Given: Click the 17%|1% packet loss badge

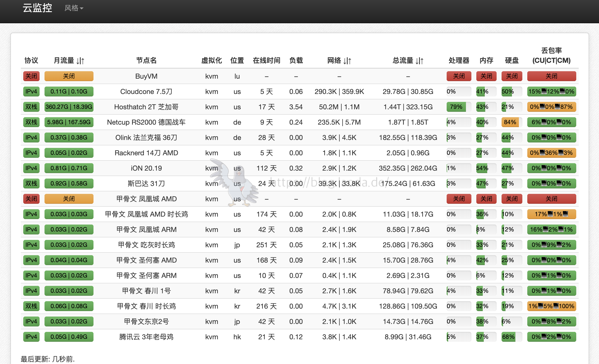Looking at the screenshot, I should pos(551,214).
